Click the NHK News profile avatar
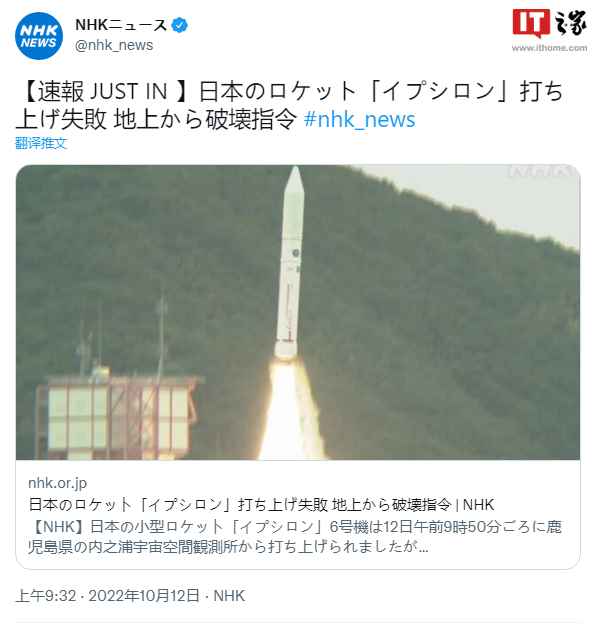 tap(39, 36)
